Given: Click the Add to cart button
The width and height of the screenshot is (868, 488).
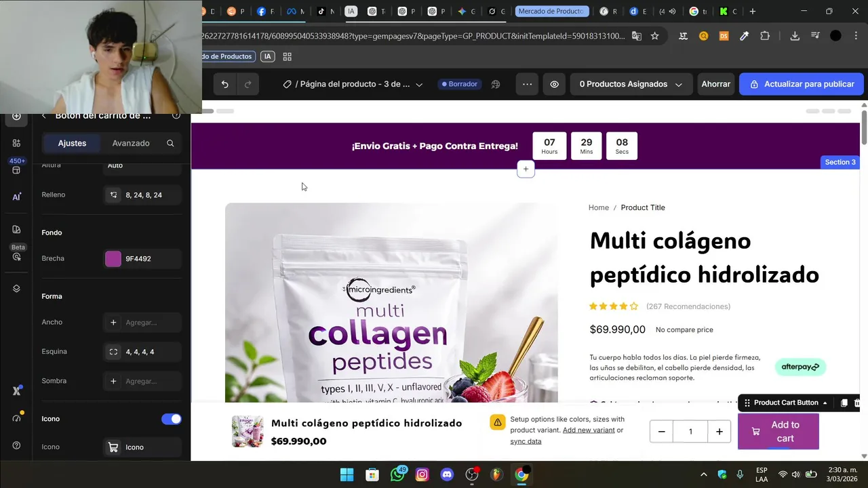Looking at the screenshot, I should click(x=778, y=432).
